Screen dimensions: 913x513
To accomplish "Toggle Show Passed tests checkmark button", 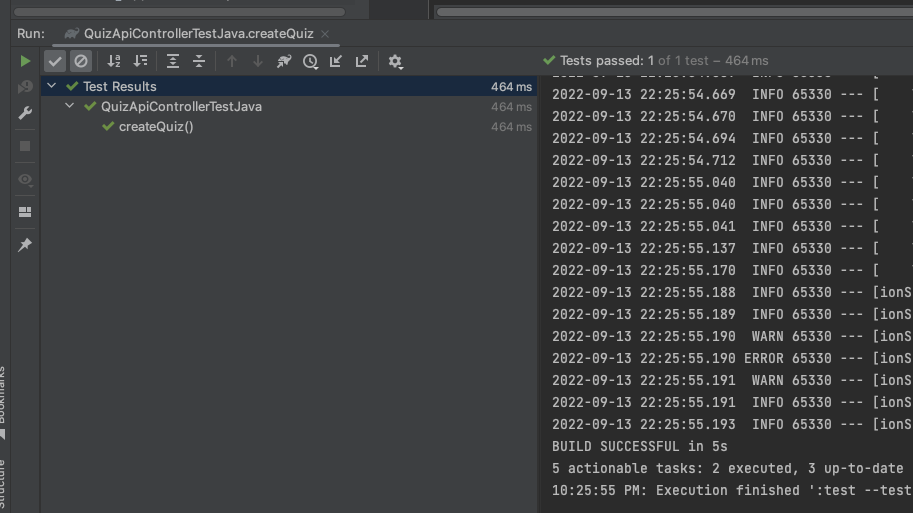I will coord(55,61).
